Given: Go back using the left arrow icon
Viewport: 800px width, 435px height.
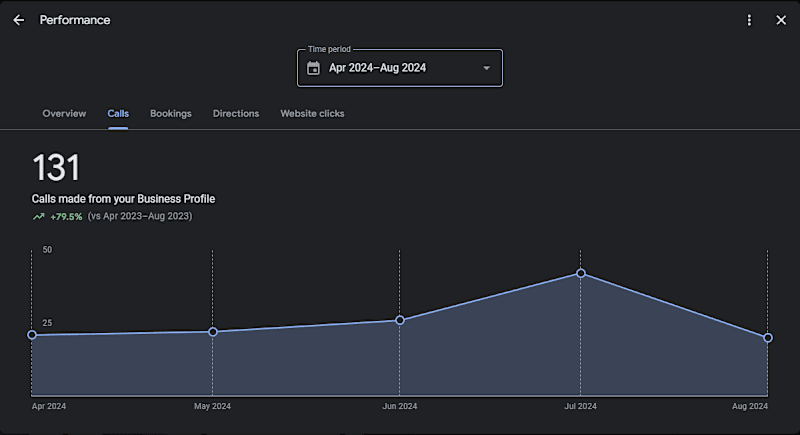Looking at the screenshot, I should [x=18, y=20].
